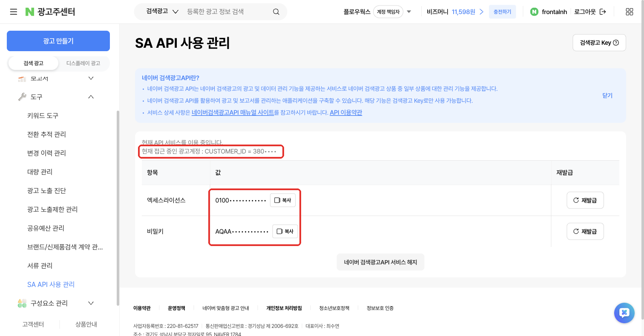Copy the 엑세스라이선스 value
The image size is (644, 336).
pos(283,200)
